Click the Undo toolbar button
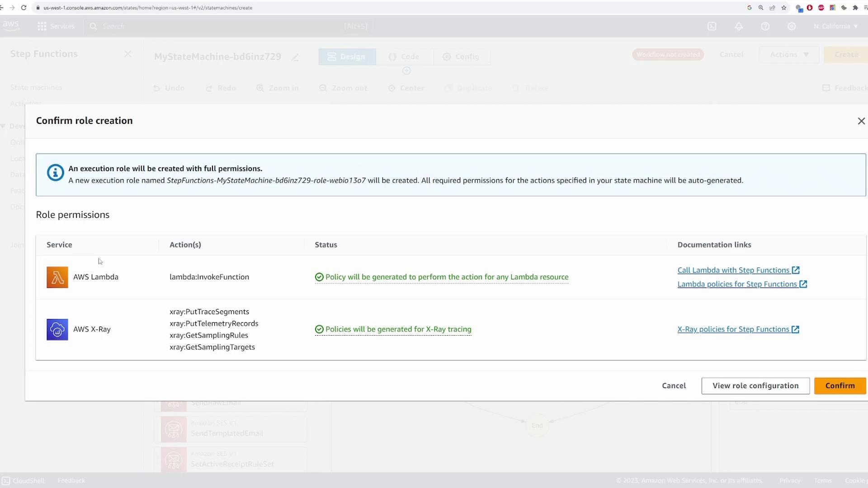 coord(169,88)
